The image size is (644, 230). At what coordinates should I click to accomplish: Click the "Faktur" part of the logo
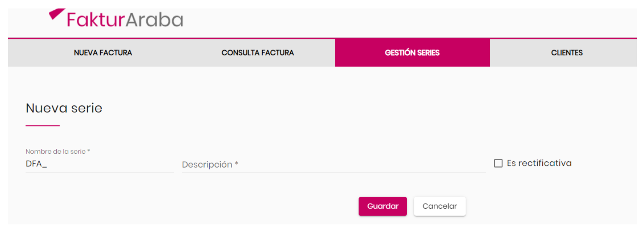[x=96, y=20]
